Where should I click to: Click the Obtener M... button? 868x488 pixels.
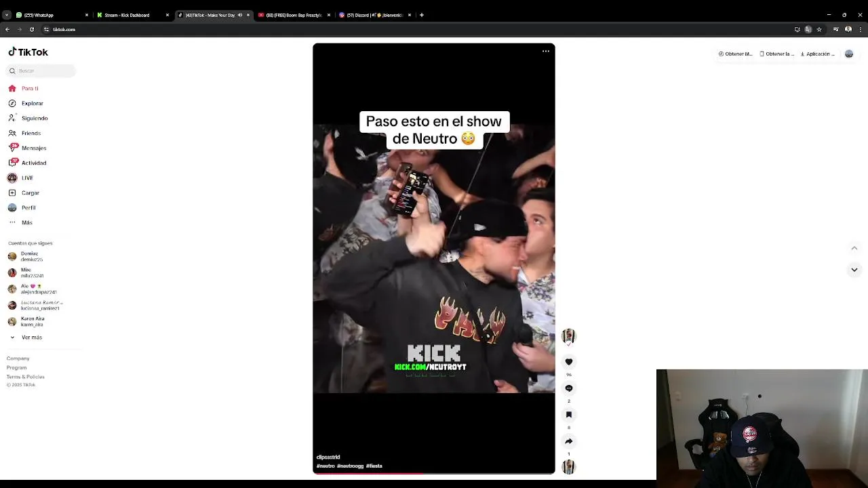735,54
